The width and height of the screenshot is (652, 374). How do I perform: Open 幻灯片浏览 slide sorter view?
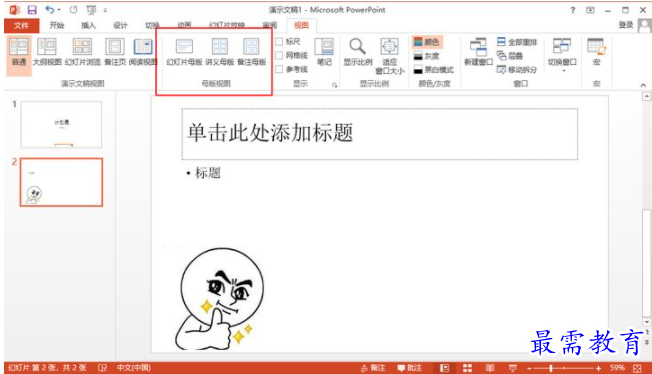(82, 52)
